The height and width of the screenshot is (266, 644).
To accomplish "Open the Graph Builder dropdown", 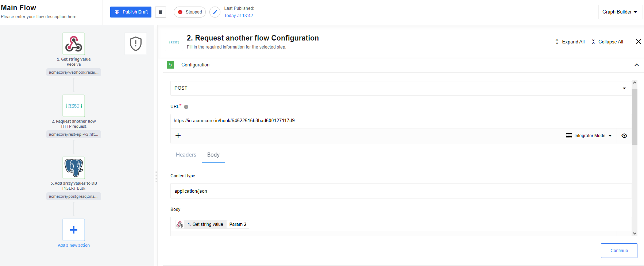I will tap(620, 12).
